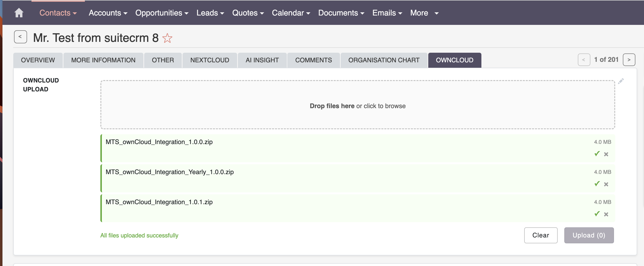
Task: Remove MTS_ownCloud_Integration_1.0.1.zip with the X icon
Action: tap(606, 214)
